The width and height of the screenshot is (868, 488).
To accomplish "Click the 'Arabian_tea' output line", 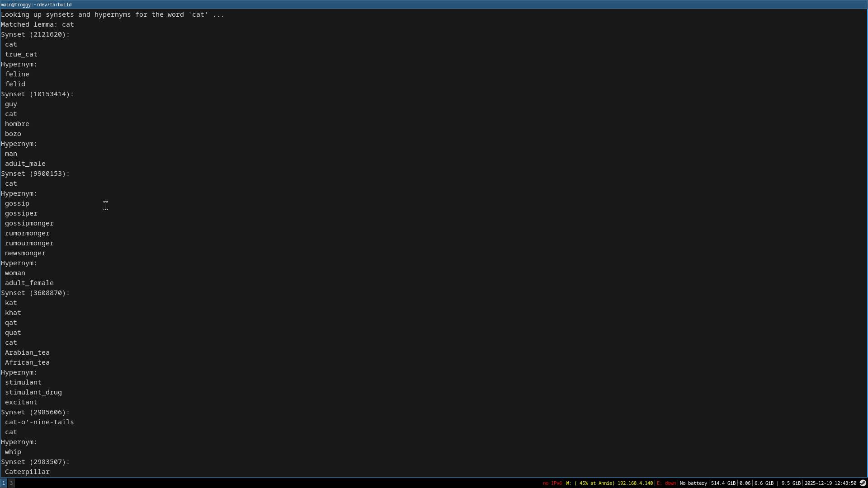I will (x=27, y=352).
